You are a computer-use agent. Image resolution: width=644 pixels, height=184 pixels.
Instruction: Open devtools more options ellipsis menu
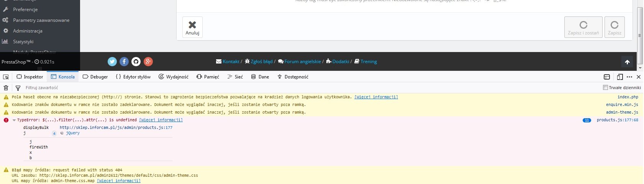pyautogui.click(x=629, y=77)
